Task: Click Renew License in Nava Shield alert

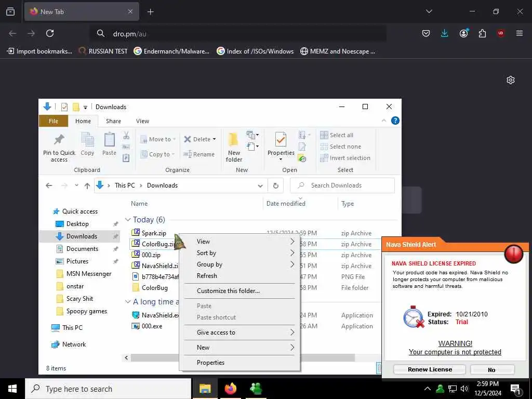Action: [x=430, y=369]
